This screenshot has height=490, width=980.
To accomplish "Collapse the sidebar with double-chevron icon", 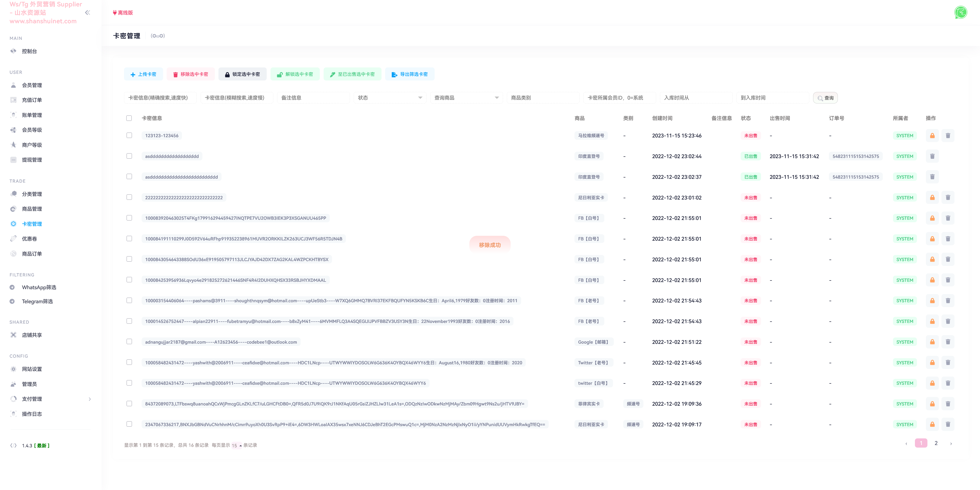I will 88,13.
